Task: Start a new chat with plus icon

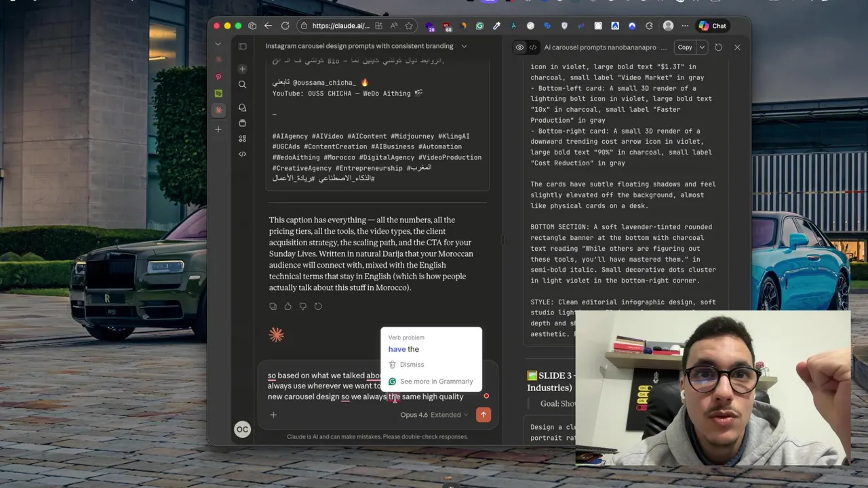Action: pos(242,69)
